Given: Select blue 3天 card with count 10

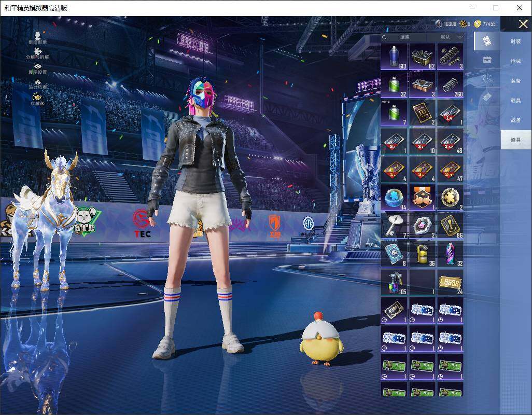Looking at the screenshot, I should (422, 141).
